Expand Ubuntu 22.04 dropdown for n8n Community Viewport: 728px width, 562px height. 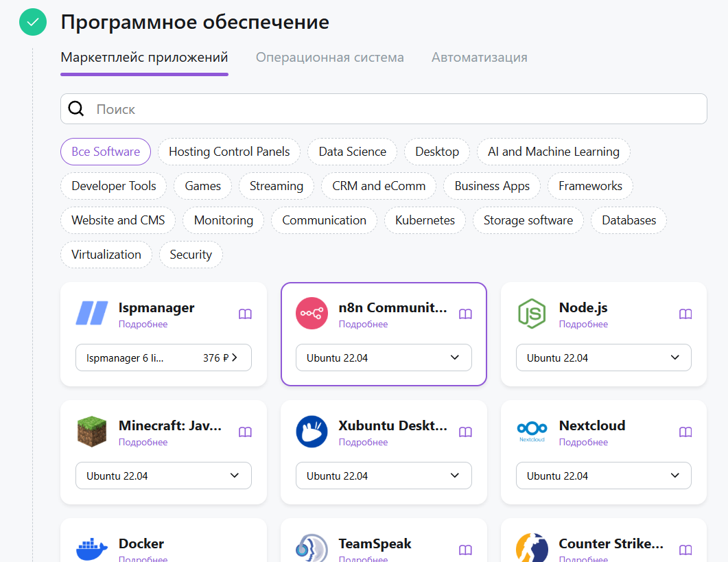pyautogui.click(x=384, y=358)
